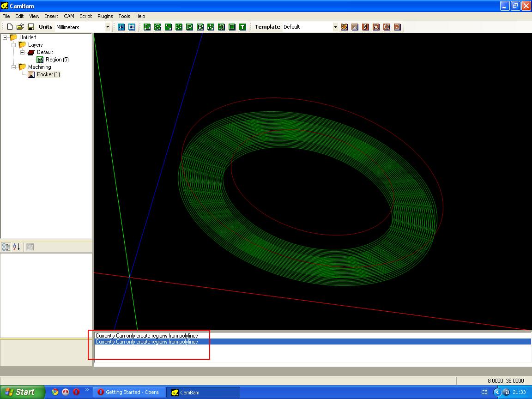Image resolution: width=532 pixels, height=399 pixels.
Task: Switch to Getting Started Opera taskbar window
Action: click(x=128, y=392)
